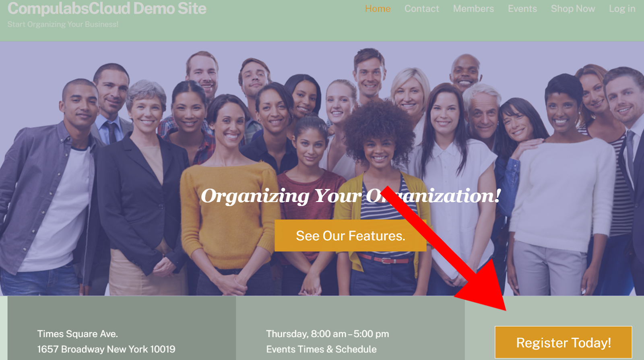The height and width of the screenshot is (360, 644).
Task: Open the Home menu item
Action: point(378,8)
